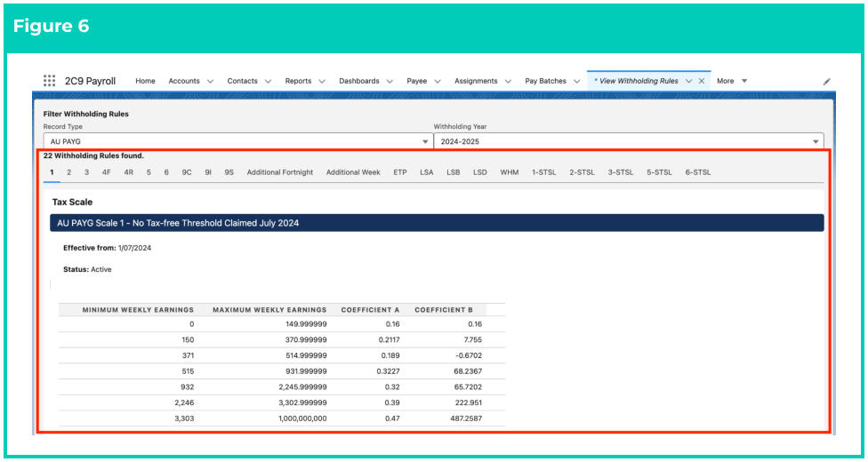Switch to the 9I scale tab
868x462 pixels.
tap(208, 172)
